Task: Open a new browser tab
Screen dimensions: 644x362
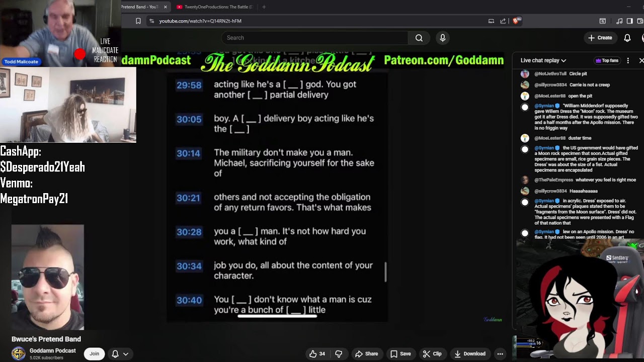Action: (x=264, y=7)
